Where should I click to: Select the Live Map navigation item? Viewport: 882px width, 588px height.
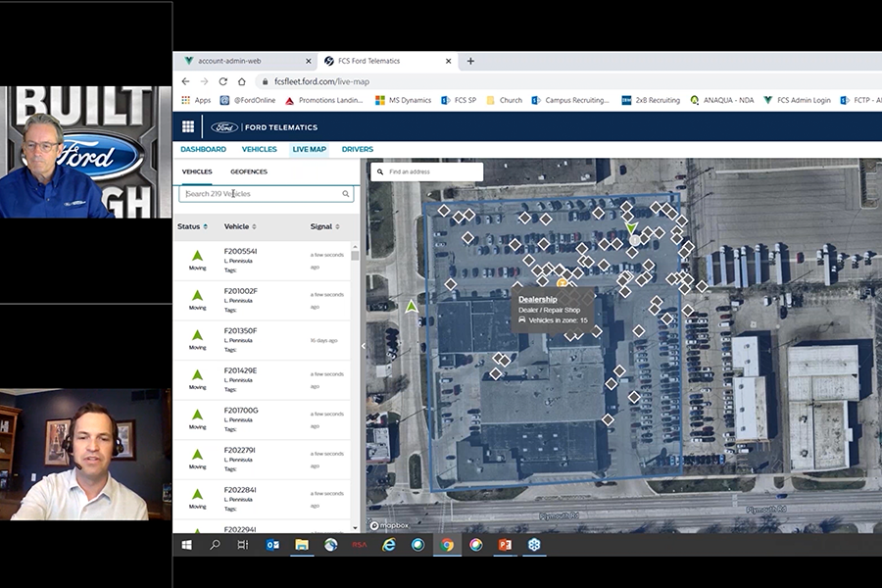310,149
